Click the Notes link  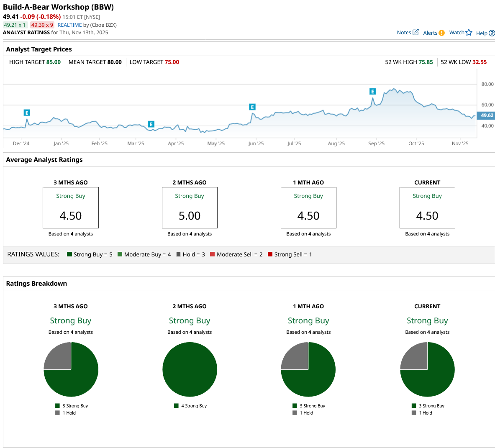pyautogui.click(x=404, y=33)
